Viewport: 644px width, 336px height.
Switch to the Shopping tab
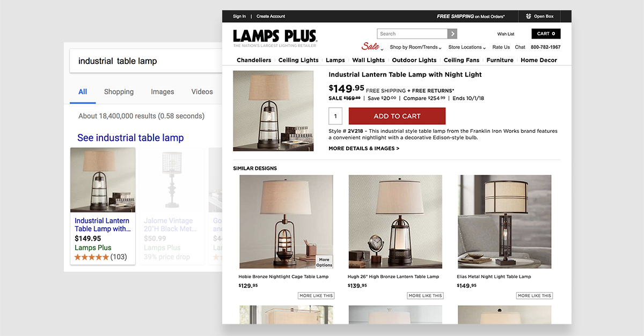119,92
